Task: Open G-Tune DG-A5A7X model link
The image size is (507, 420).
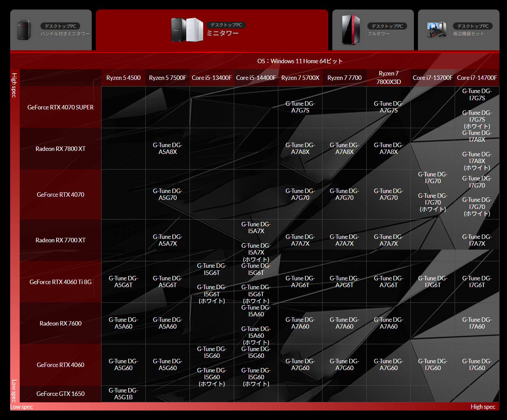Action: coord(168,240)
